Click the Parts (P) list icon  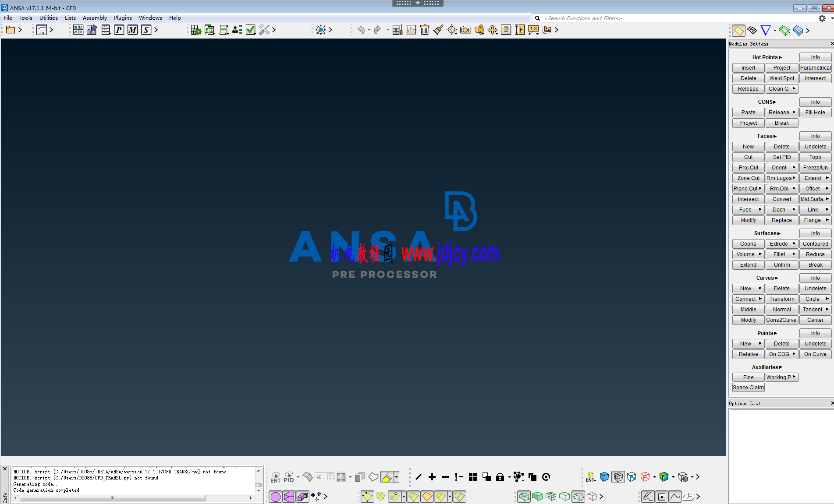119,30
